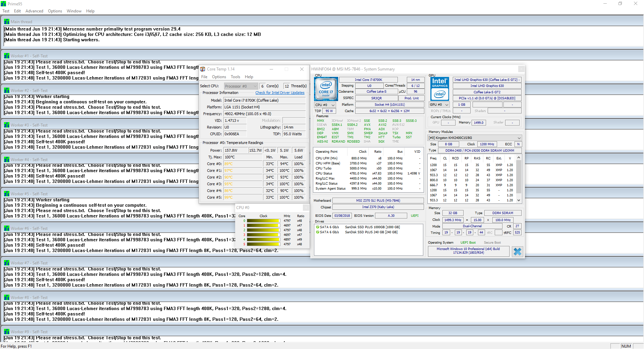Click the SanDisk SSD PLUS 1000GB drive entry
The image size is (644, 349).
[x=372, y=227]
